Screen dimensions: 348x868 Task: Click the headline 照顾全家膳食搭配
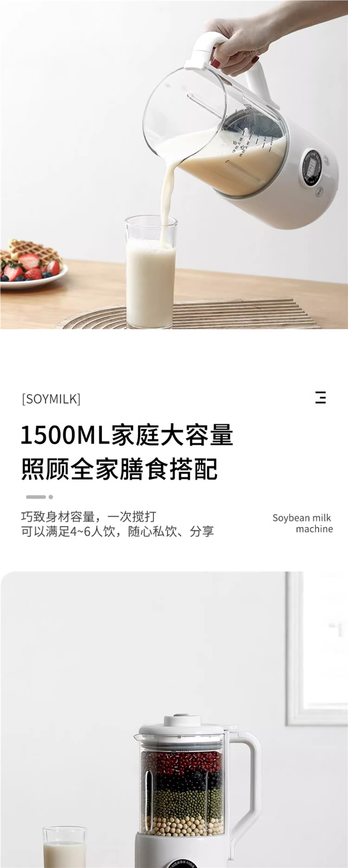coord(119,468)
